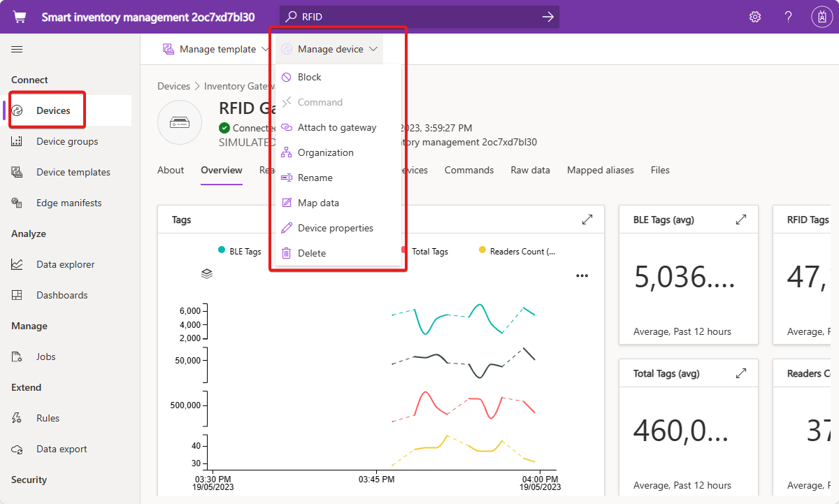Choose Attach to gateway menu option
This screenshot has height=504, width=839.
[x=338, y=127]
